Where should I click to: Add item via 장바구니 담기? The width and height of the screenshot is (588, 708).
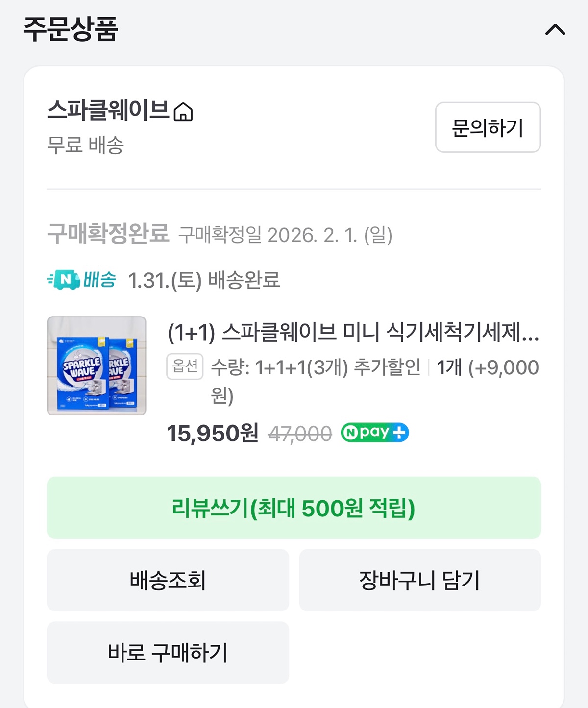point(419,580)
